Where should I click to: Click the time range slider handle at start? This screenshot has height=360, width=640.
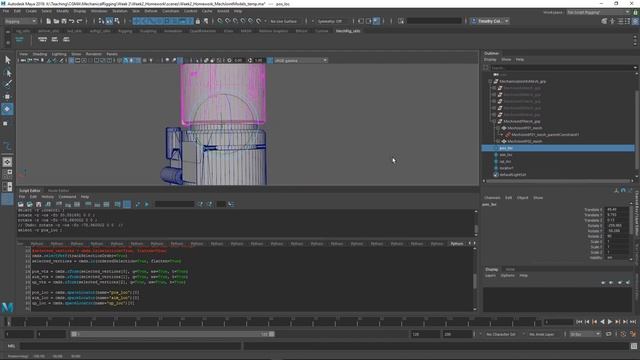(74, 334)
